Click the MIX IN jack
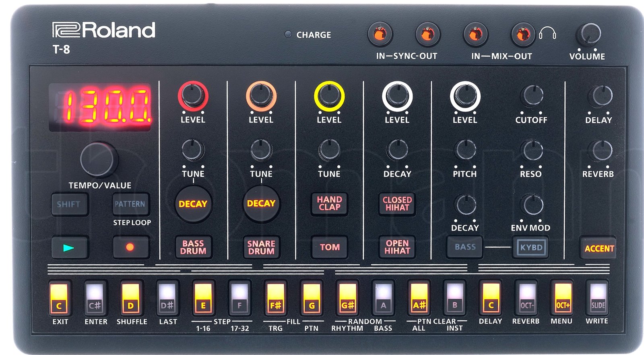Image resolution: width=644 pixels, height=355 pixels. tap(476, 34)
